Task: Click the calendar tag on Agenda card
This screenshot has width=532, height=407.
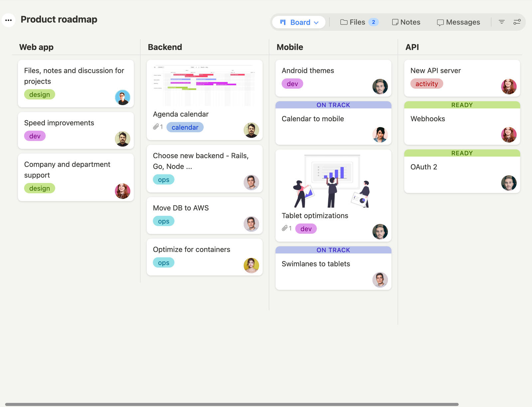Action: 185,127
